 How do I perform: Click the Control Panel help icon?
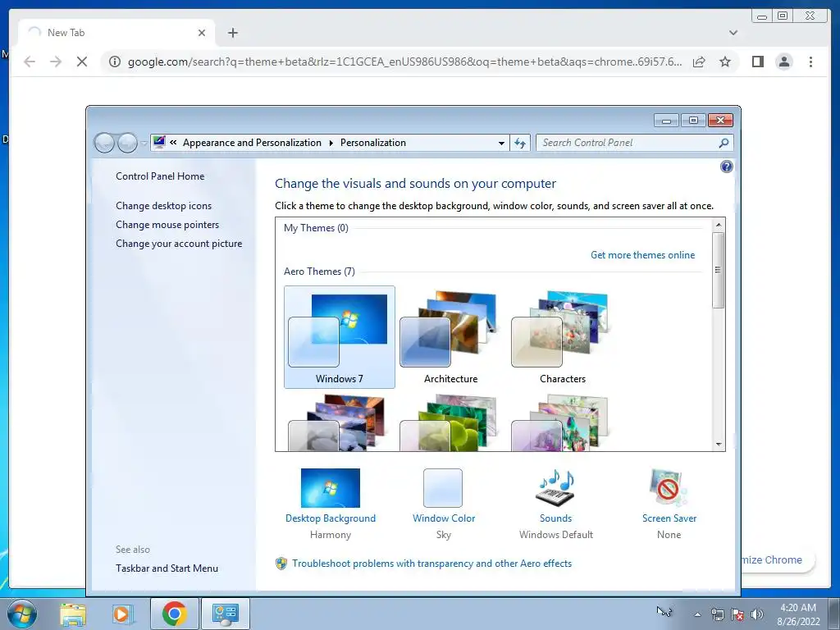click(726, 167)
